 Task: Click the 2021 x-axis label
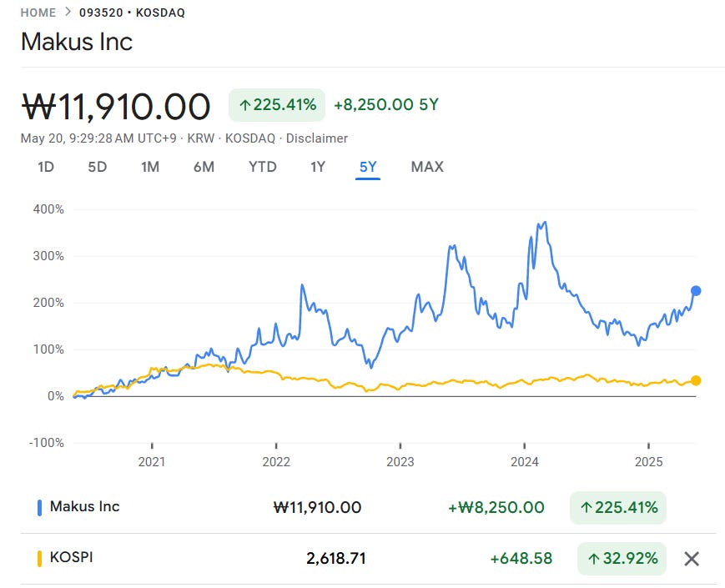point(152,462)
